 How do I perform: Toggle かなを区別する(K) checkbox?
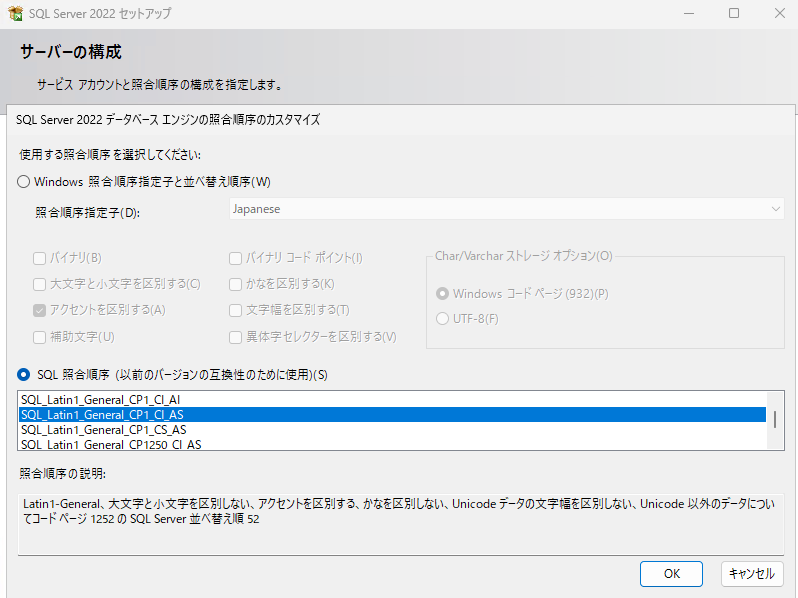(x=235, y=284)
